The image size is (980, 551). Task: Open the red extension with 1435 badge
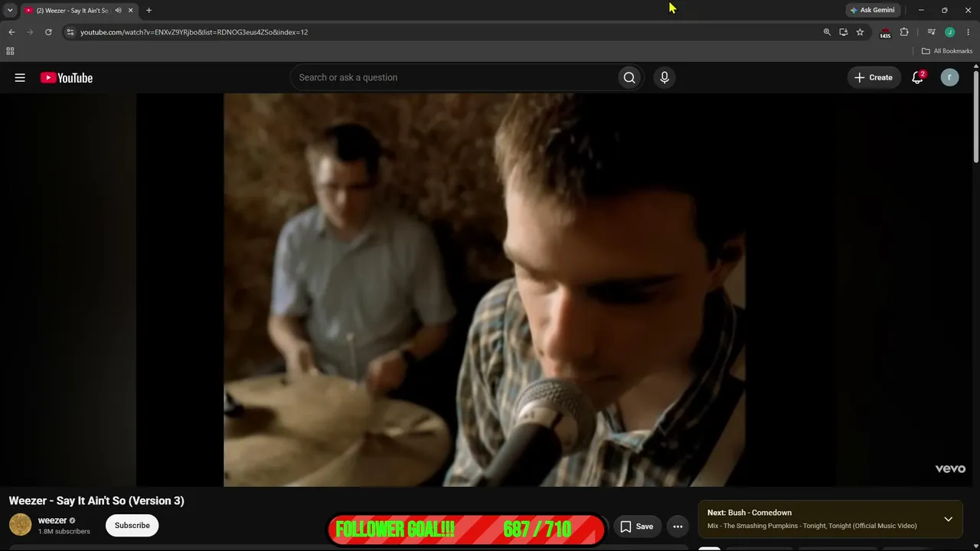tap(885, 33)
